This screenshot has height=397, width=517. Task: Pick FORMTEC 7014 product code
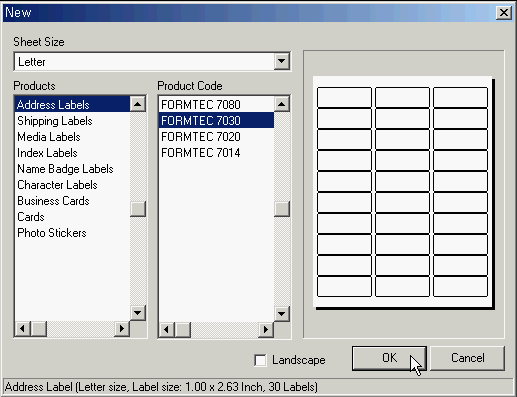[216, 153]
